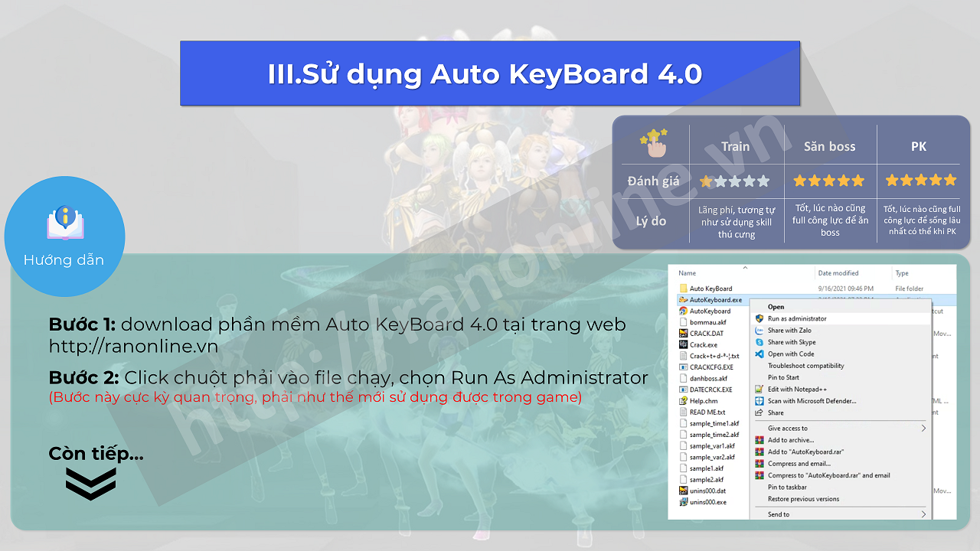Click the unins000.dat file icon

pyautogui.click(x=683, y=491)
